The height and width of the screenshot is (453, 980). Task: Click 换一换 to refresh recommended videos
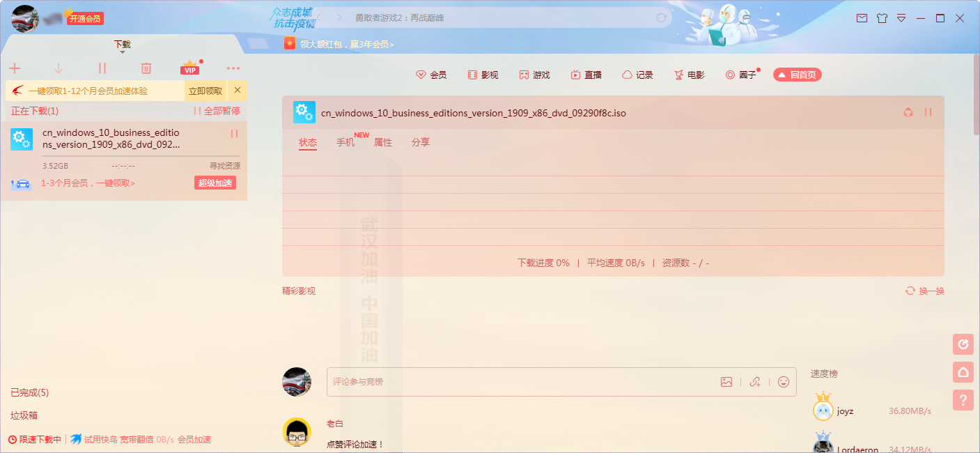(931, 291)
